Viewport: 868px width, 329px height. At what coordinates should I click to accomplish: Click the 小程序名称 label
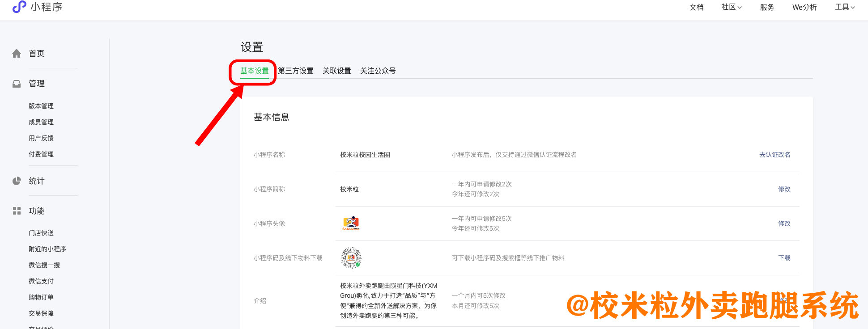[x=269, y=155]
